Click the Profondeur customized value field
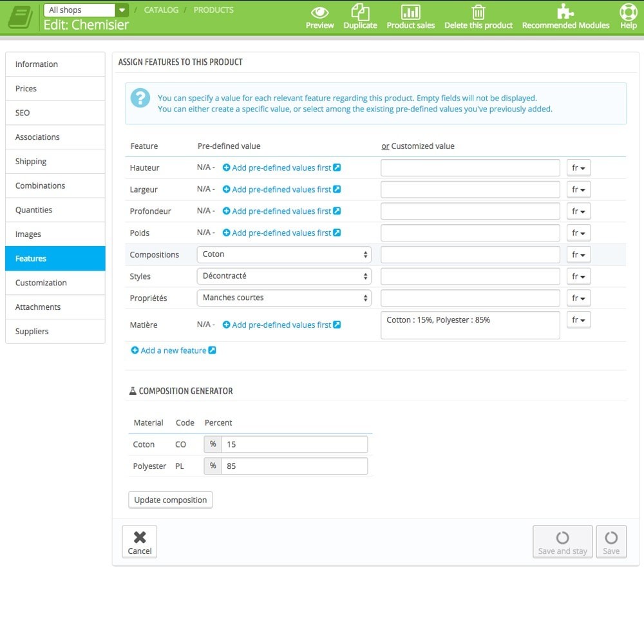 [470, 211]
